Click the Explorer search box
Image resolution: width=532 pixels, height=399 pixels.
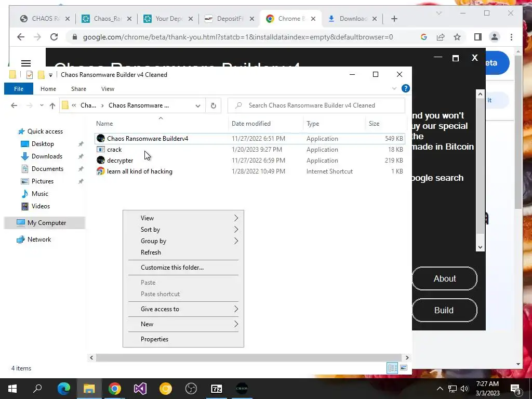316,105
